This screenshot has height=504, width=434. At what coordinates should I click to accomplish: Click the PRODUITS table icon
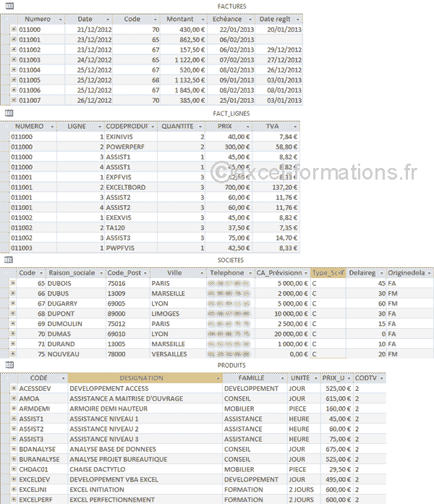tap(9, 365)
